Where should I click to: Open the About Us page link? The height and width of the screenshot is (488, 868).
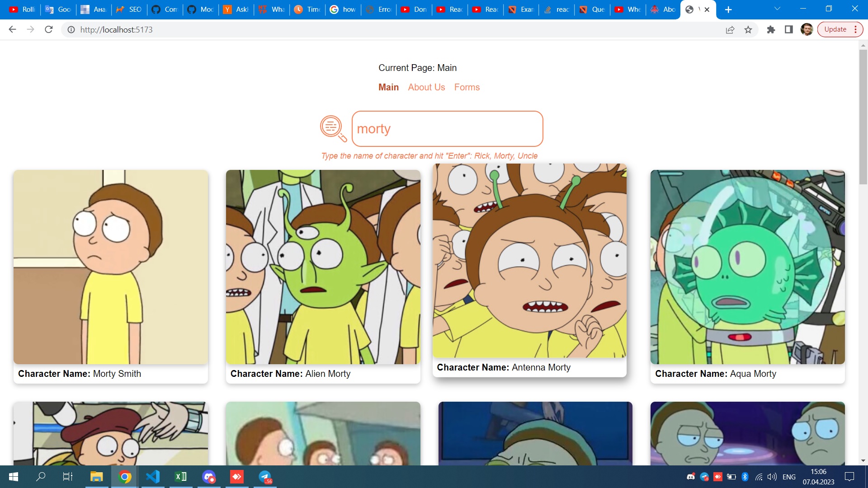click(x=426, y=87)
